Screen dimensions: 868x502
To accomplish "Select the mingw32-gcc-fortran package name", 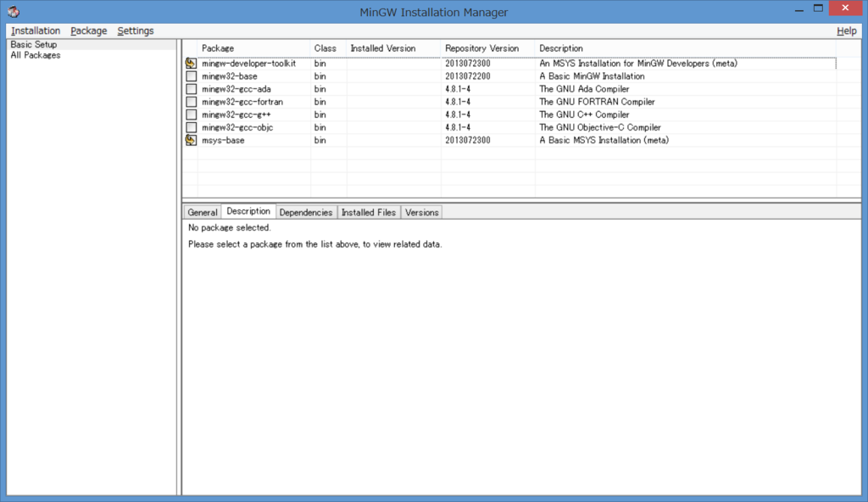I will [x=242, y=102].
